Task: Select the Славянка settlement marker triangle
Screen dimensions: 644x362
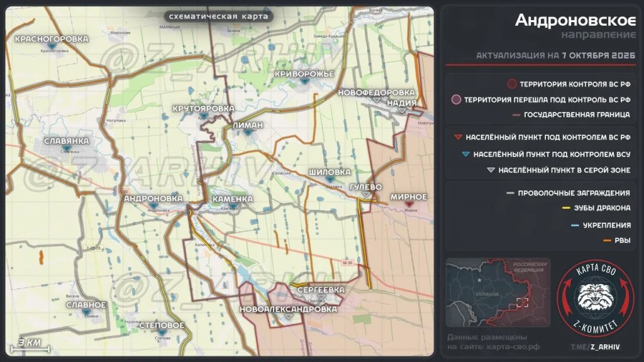Action: click(67, 148)
